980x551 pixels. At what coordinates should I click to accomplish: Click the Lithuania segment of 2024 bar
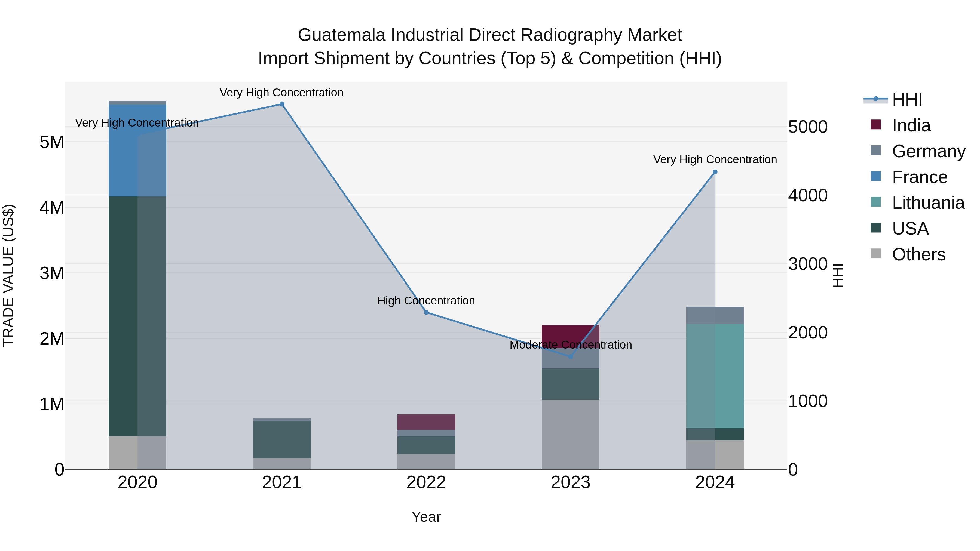[x=715, y=377]
